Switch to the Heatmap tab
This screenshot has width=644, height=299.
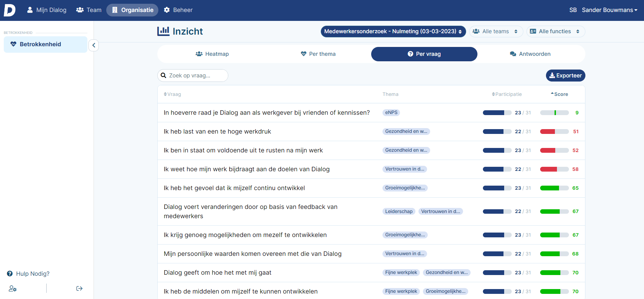coord(212,54)
